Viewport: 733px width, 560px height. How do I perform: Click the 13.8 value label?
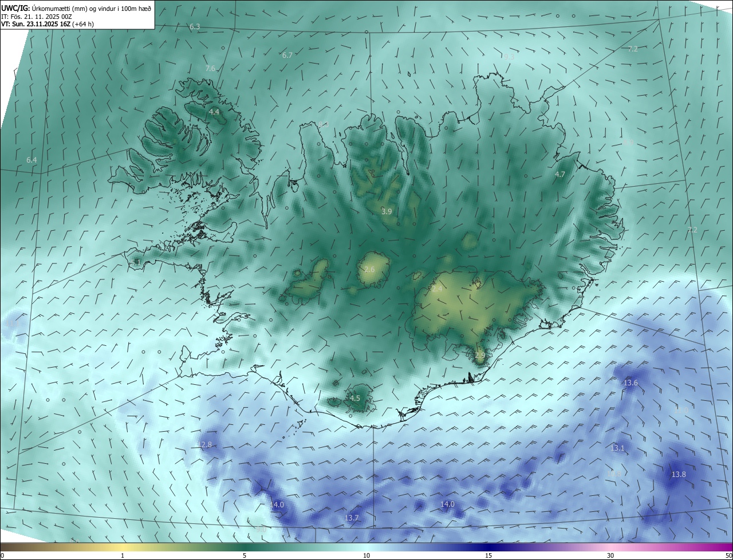click(679, 474)
